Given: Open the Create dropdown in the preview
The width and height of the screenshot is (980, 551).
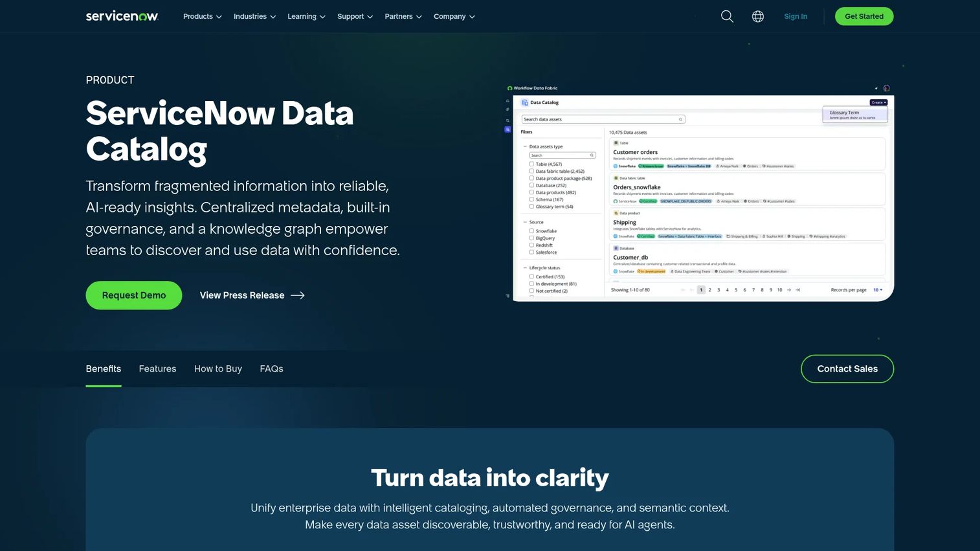Looking at the screenshot, I should [x=878, y=102].
